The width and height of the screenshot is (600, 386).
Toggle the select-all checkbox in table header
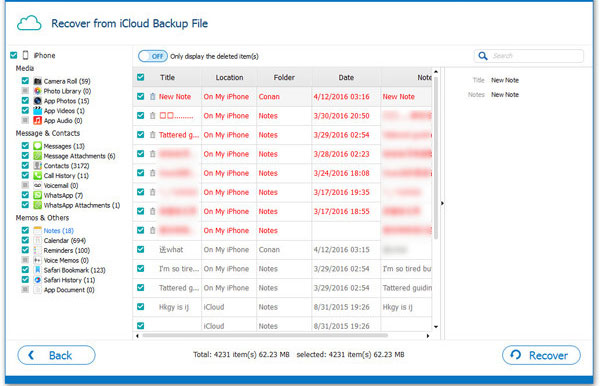click(x=140, y=77)
